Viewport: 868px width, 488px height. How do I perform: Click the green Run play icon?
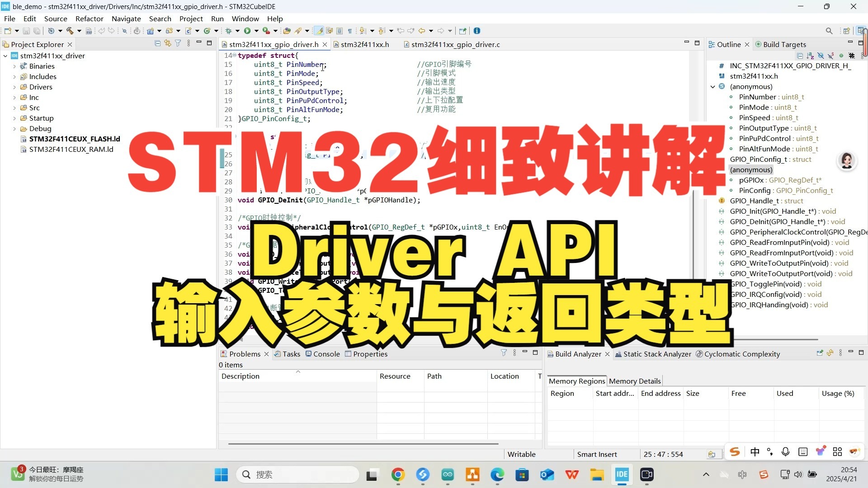coord(247,31)
